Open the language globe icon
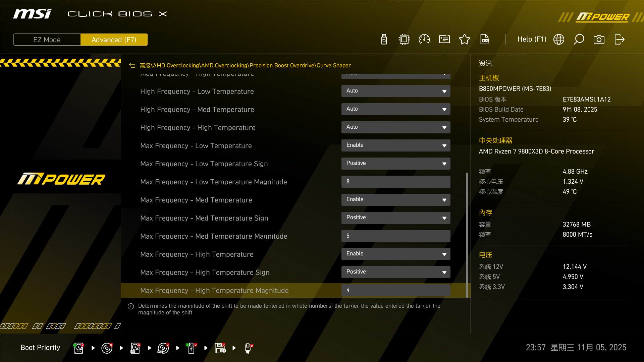 (559, 40)
